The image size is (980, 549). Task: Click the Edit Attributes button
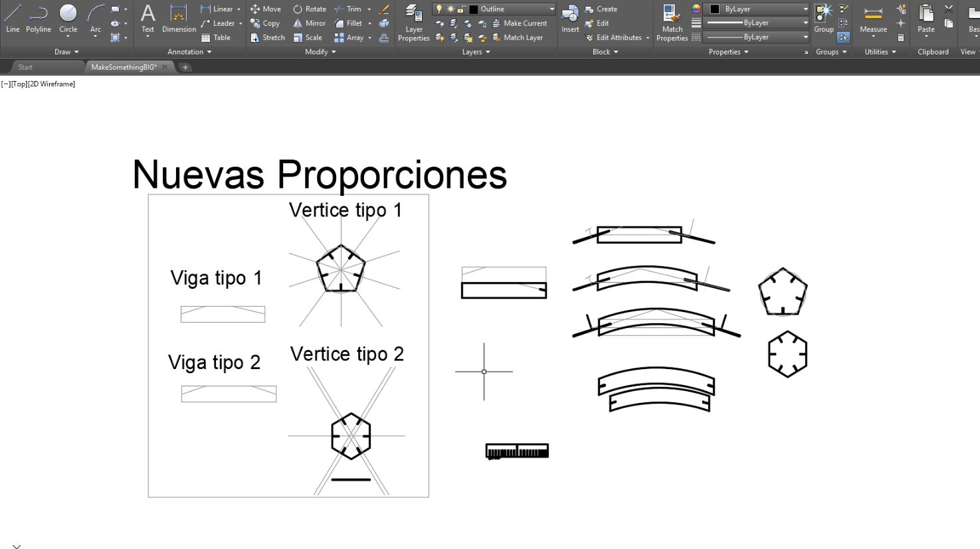614,38
